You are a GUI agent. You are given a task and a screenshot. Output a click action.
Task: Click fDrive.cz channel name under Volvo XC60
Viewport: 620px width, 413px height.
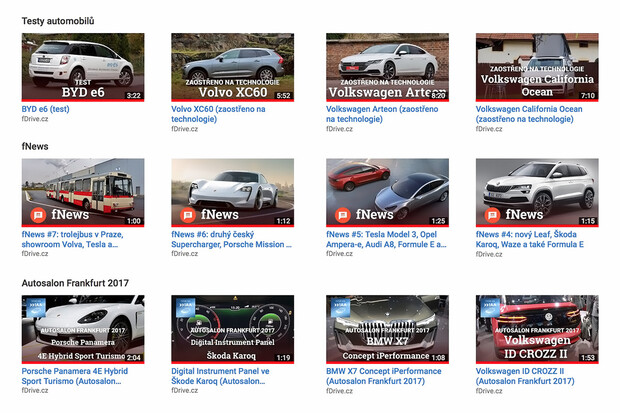[x=184, y=129]
